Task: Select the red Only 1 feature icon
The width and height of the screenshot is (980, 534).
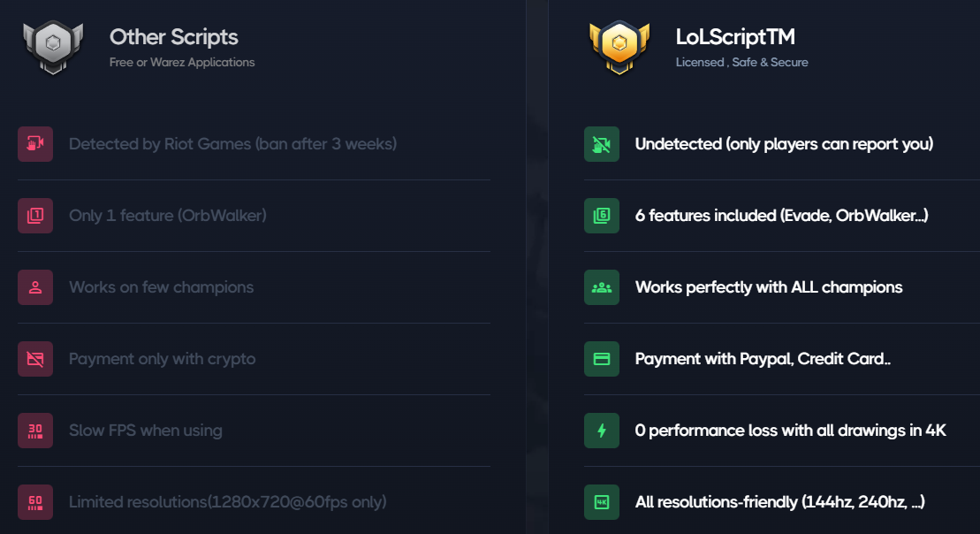Action: 35,216
